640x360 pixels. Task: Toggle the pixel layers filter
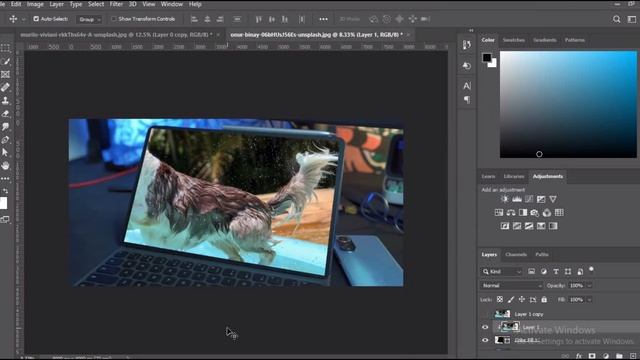tap(531, 271)
